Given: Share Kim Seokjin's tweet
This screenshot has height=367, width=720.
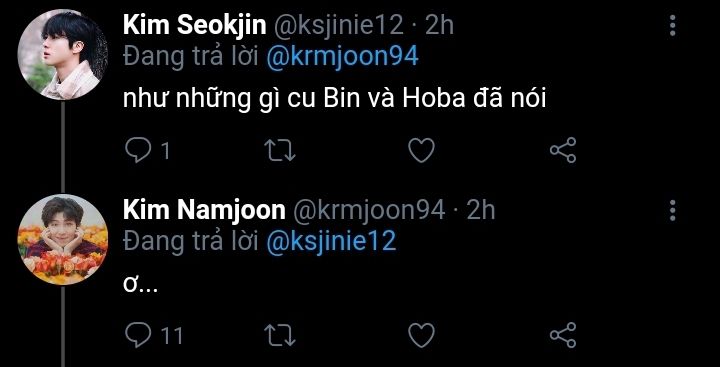Looking at the screenshot, I should (x=563, y=150).
